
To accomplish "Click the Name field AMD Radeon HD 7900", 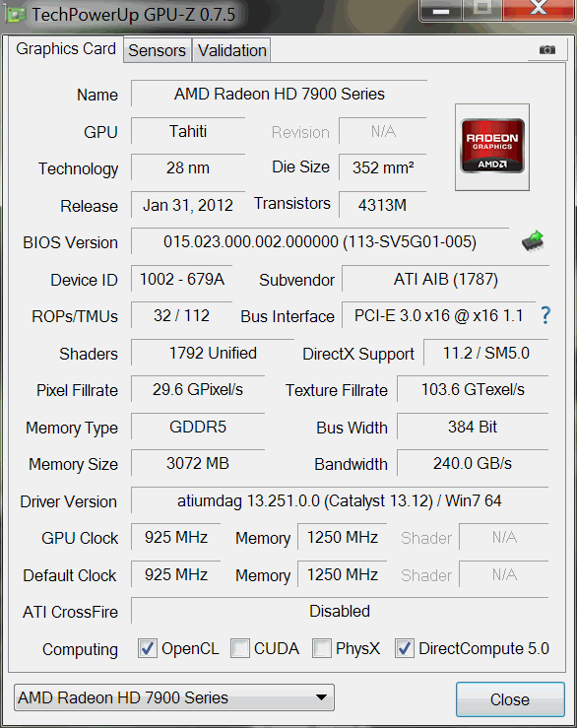I will 279,94.
